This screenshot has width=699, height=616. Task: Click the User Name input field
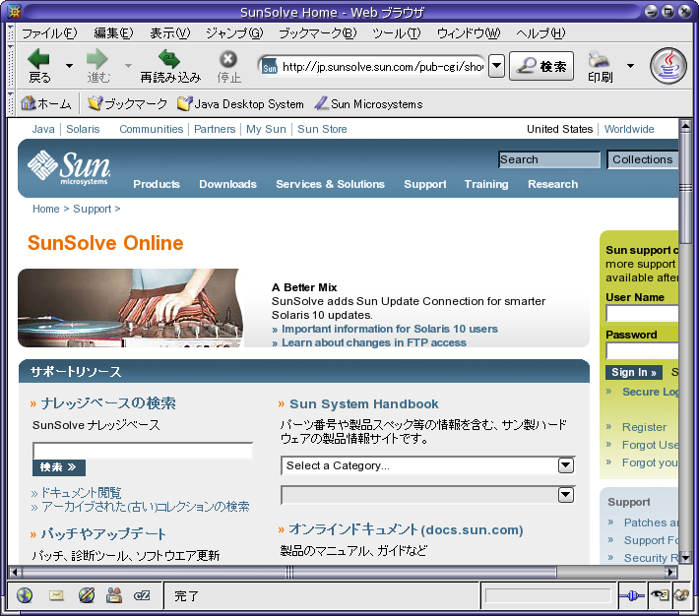tap(642, 313)
